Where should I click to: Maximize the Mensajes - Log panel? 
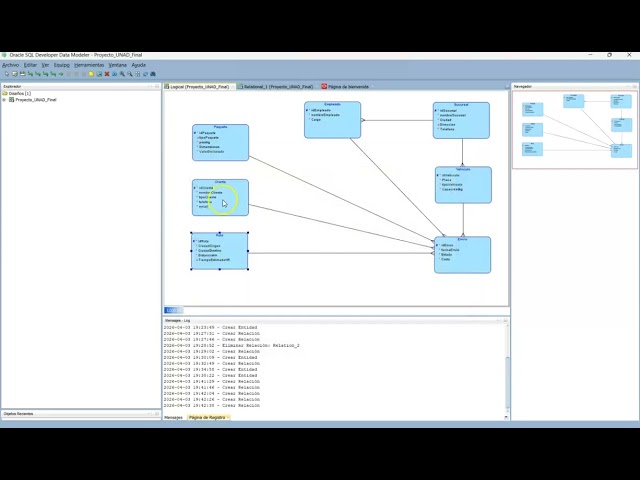pos(505,320)
